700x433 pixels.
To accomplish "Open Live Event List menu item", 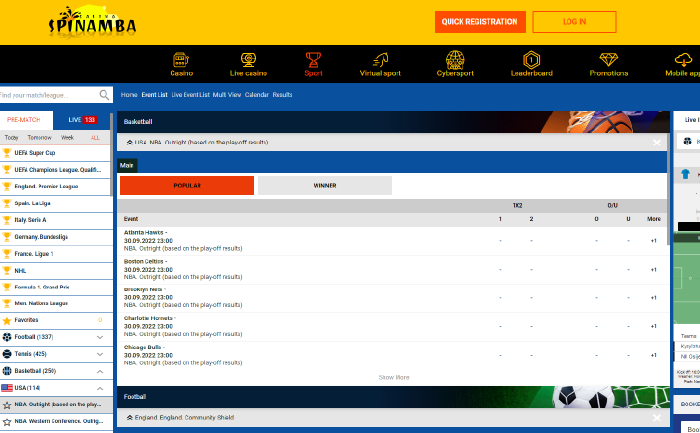I will click(190, 95).
